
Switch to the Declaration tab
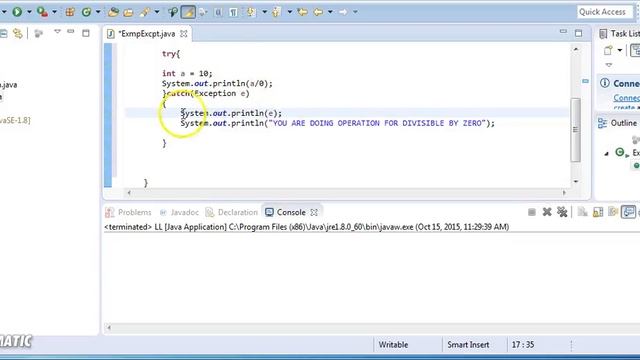[232, 212]
